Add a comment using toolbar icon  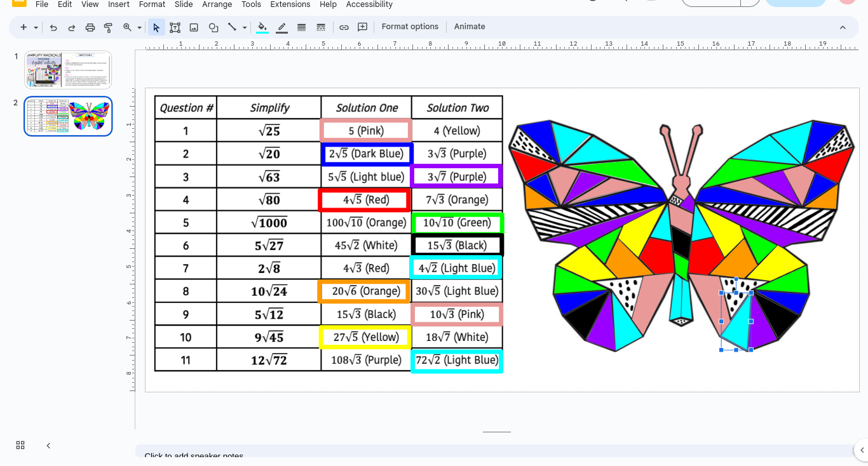(x=363, y=27)
